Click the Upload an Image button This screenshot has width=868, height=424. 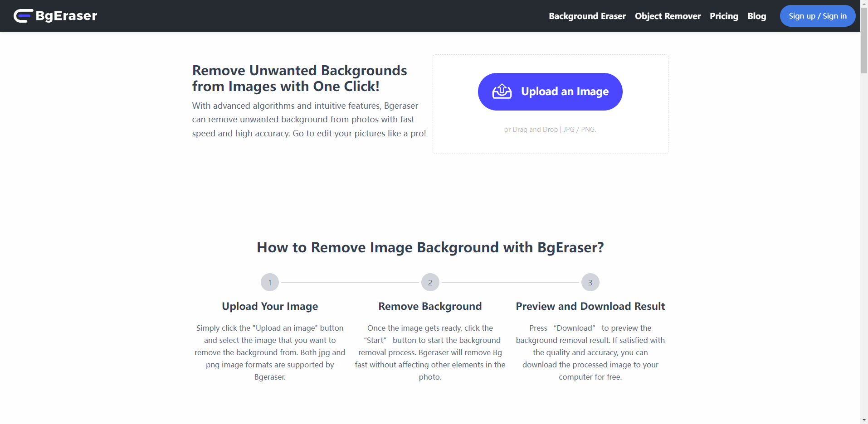pyautogui.click(x=550, y=92)
